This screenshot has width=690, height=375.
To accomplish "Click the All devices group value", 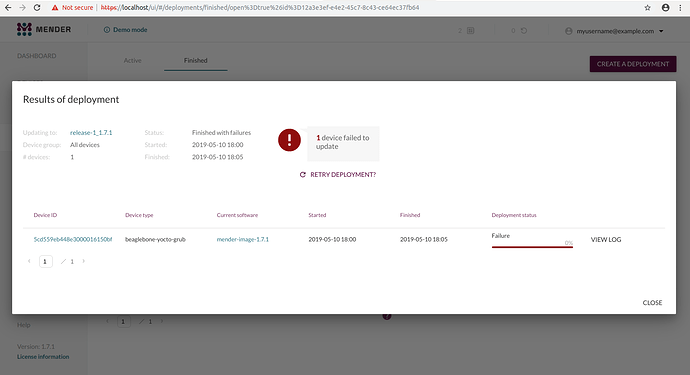I will (85, 145).
